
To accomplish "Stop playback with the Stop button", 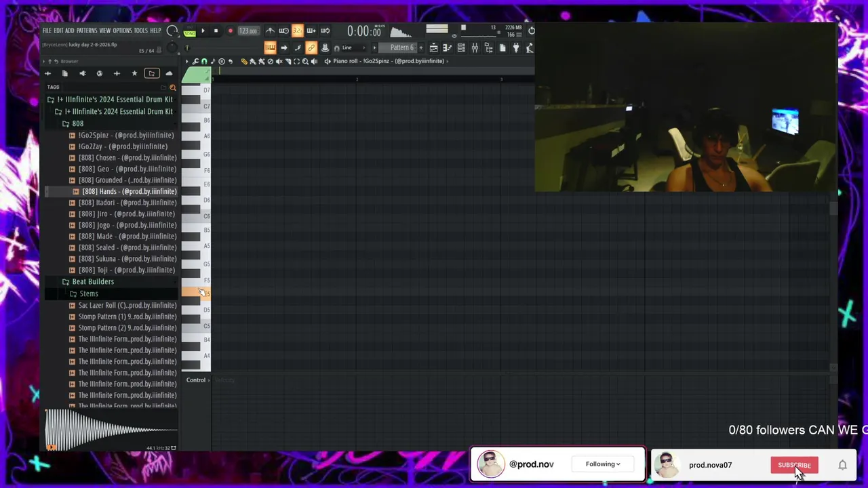I will coord(216,31).
